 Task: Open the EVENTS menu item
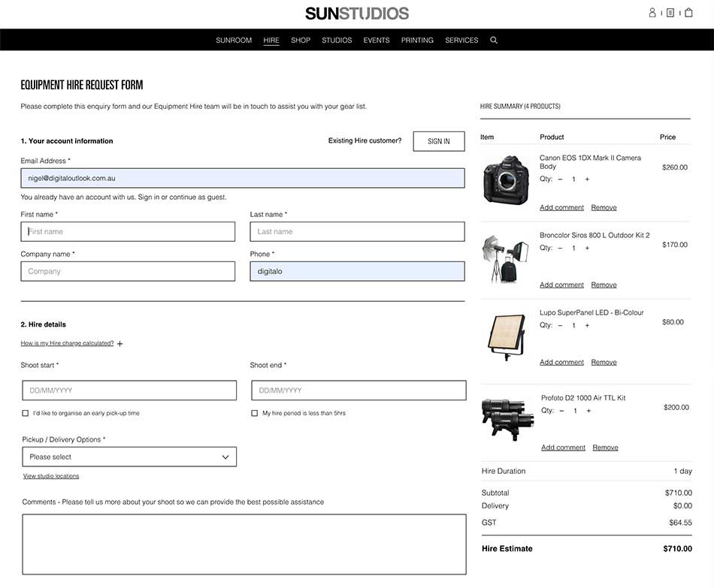point(377,40)
